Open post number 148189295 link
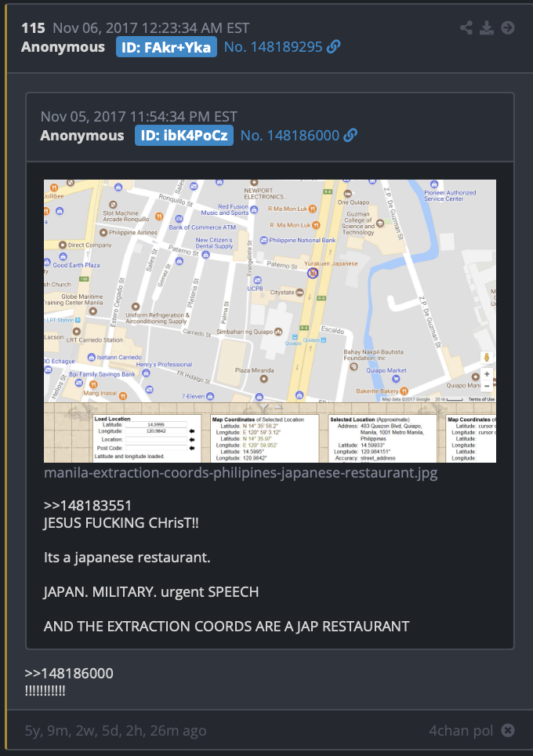The image size is (533, 756). [274, 47]
